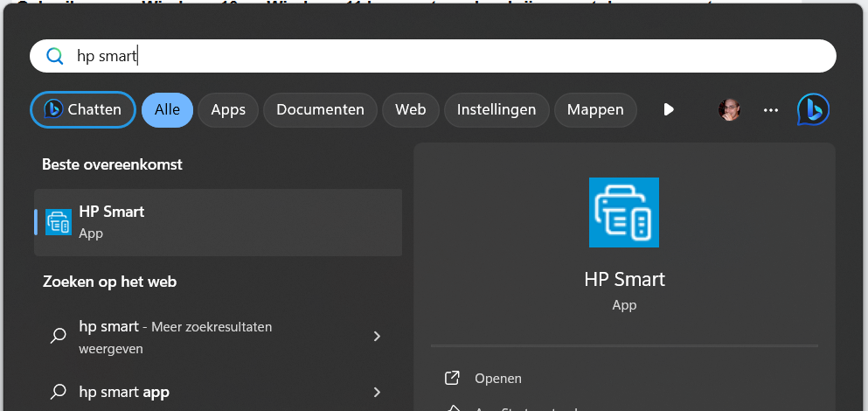Click the 'Beste overeenkomst' heading
Screen dimensions: 868x411
pos(113,164)
